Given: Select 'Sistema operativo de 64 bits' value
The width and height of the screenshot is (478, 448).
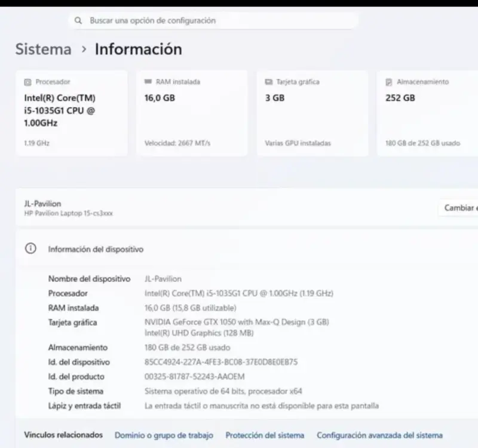Looking at the screenshot, I should (x=223, y=391).
